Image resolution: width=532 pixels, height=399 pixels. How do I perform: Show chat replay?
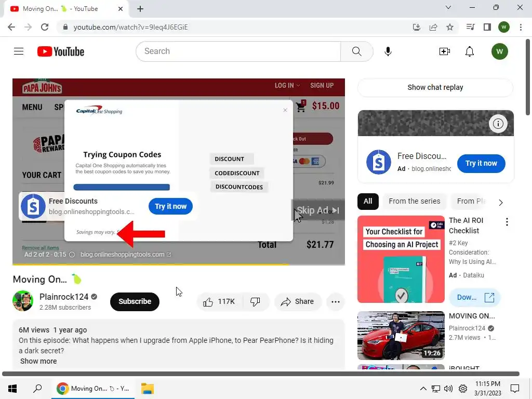435,87
